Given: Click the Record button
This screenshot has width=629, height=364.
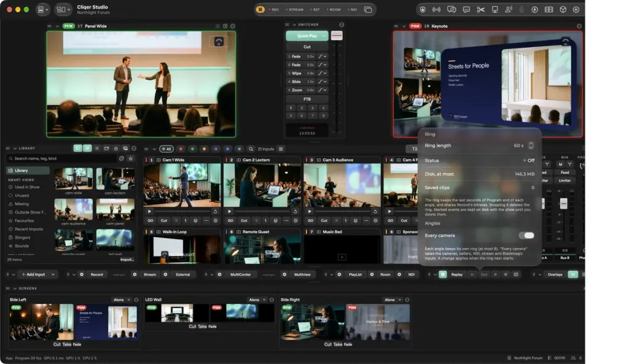Looking at the screenshot, I should (96, 274).
